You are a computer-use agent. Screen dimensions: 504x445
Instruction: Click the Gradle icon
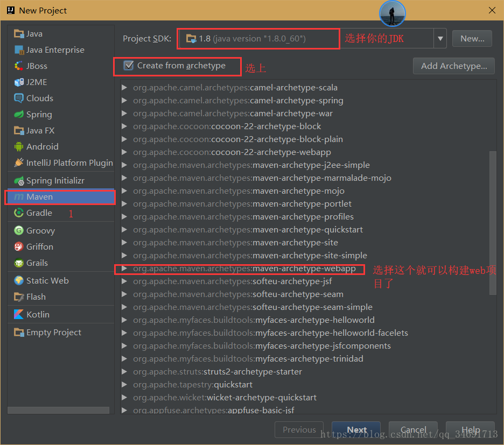(x=19, y=213)
